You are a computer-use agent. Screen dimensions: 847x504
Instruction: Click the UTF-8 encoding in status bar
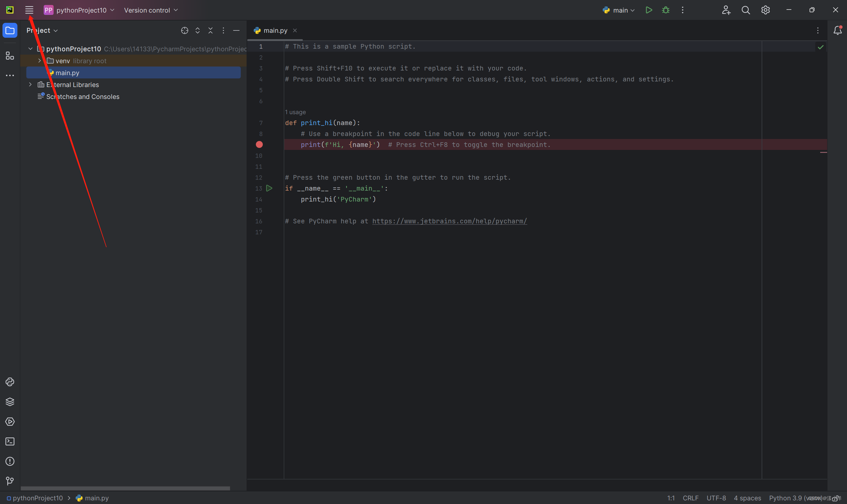coord(716,498)
